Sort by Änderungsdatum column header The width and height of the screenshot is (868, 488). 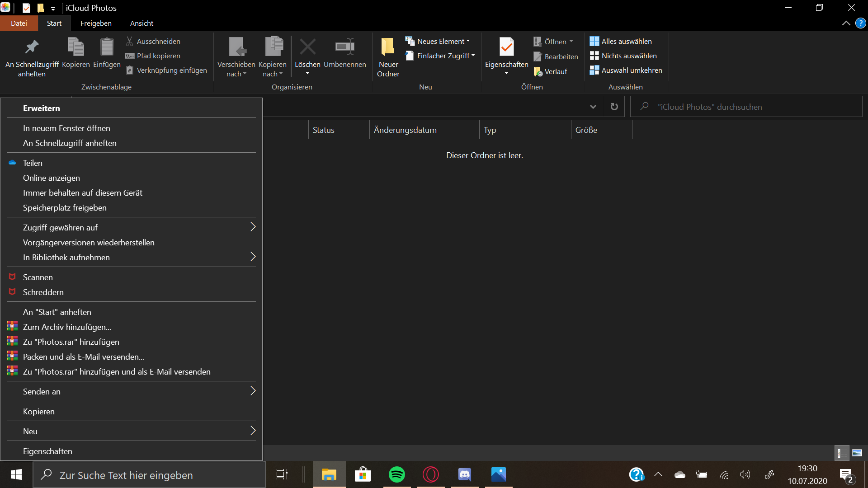click(424, 130)
